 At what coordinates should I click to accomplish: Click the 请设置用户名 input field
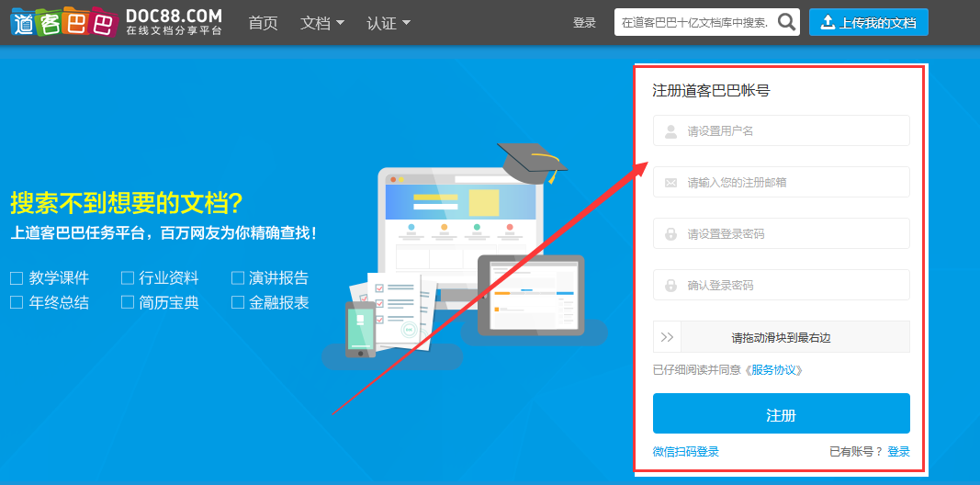[x=794, y=131]
